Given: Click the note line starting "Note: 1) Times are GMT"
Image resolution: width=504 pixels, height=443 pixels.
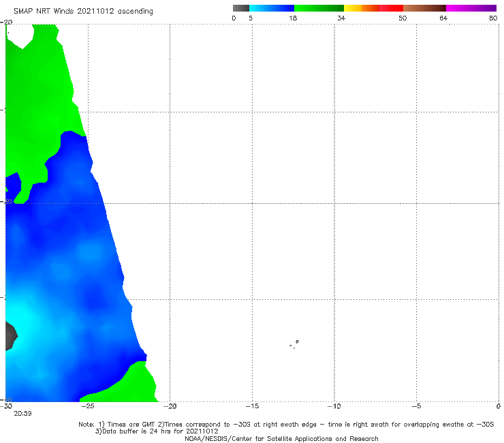Looking at the screenshot, I should point(286,425).
